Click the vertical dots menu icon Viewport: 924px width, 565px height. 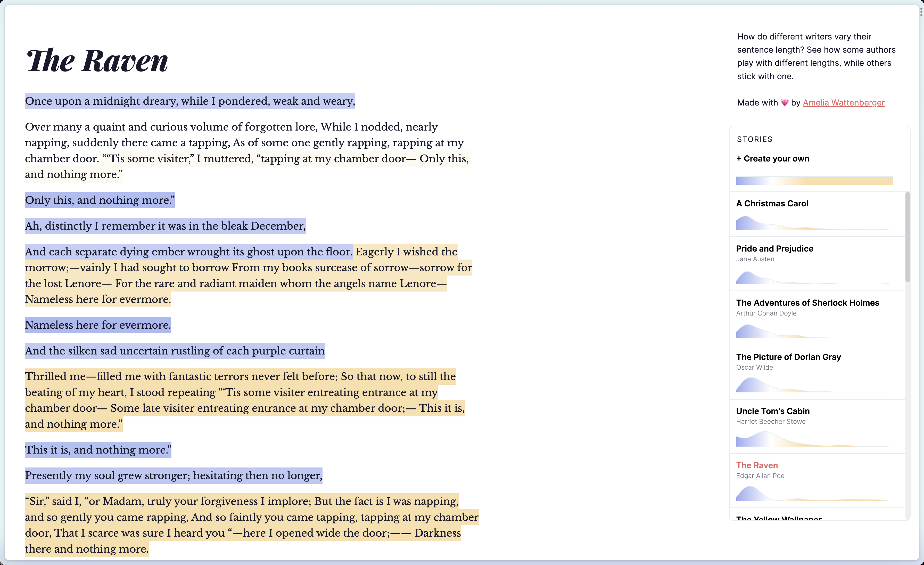[x=921, y=12]
